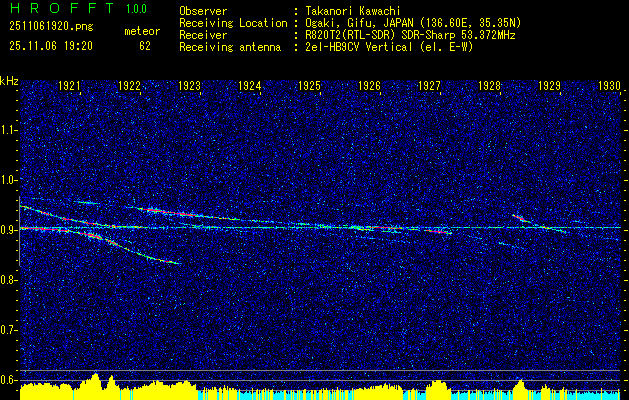This screenshot has height=400, width=629.
Task: Click the Observer field label
Action: click(x=203, y=11)
